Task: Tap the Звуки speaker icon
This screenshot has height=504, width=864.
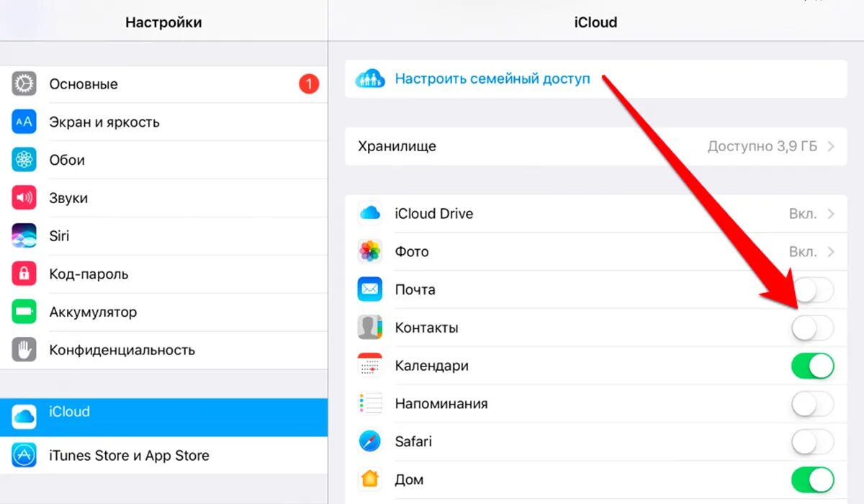Action: point(24,198)
